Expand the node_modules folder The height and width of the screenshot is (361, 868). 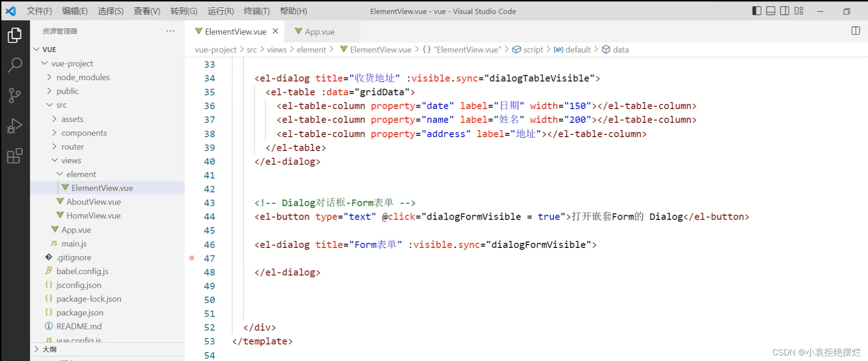tap(49, 77)
